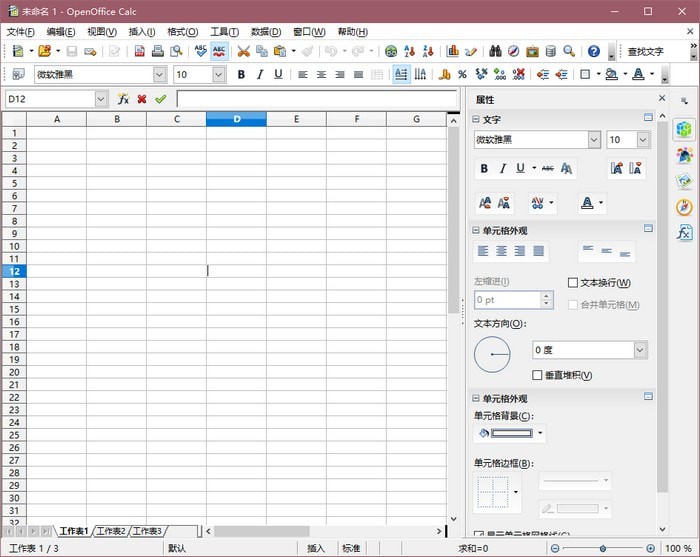Click the spellcheck ABC icon in toolbar
The image size is (700, 557).
(201, 51)
